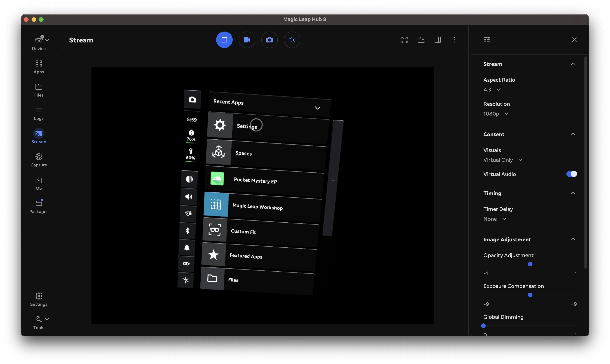Click the 5:59 clock in the stream

click(x=192, y=119)
